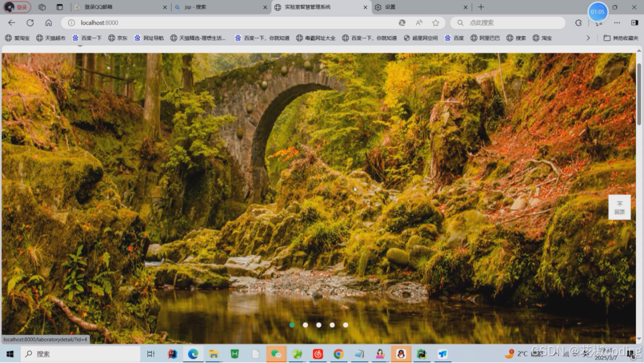Open the Windows Start menu
Viewport: 644px width, 363px height.
point(10,354)
